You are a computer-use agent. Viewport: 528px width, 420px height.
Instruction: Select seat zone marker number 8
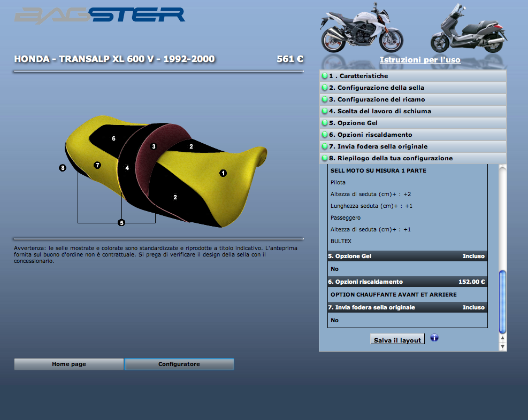(x=62, y=168)
